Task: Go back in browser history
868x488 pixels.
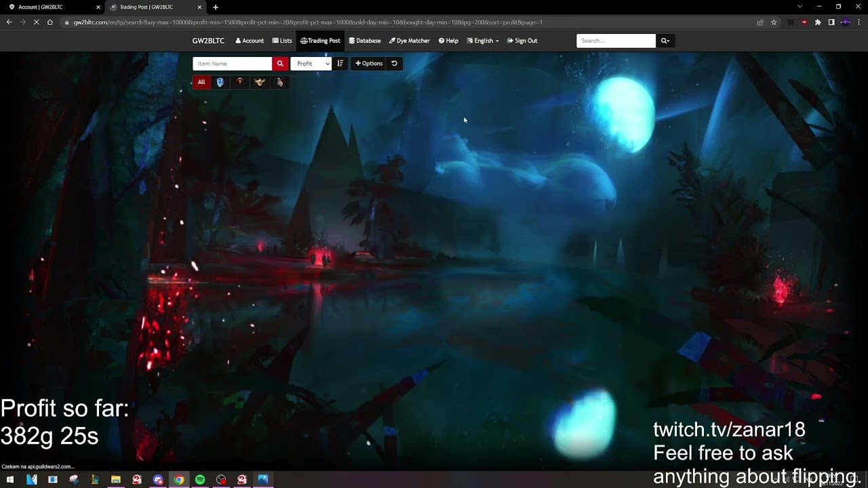Action: coord(9,22)
